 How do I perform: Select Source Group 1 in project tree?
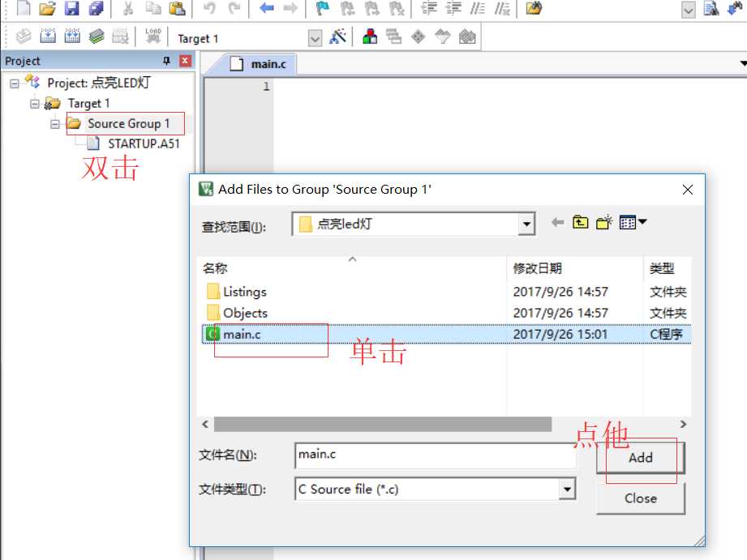129,124
